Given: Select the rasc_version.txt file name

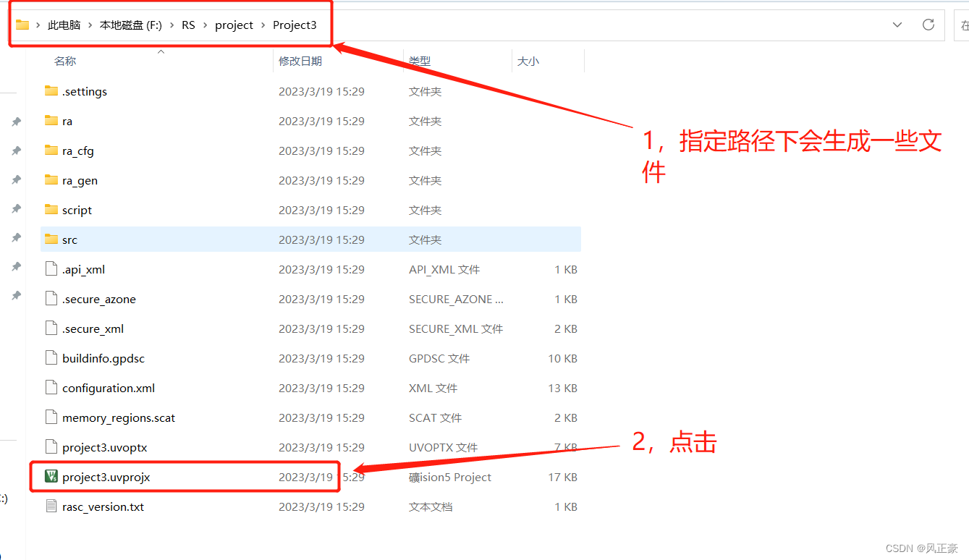Looking at the screenshot, I should [x=103, y=507].
